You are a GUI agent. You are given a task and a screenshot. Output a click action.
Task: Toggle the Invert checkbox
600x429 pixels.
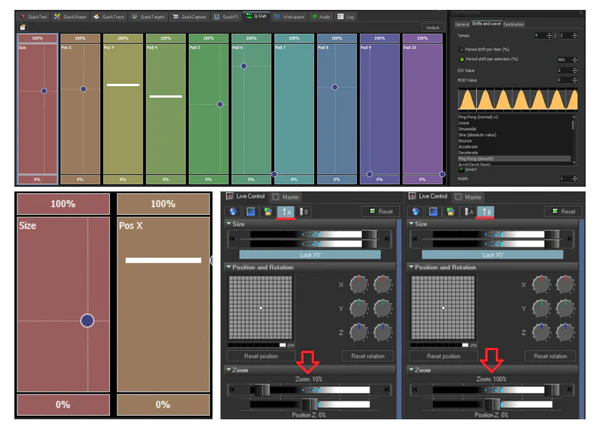(459, 170)
